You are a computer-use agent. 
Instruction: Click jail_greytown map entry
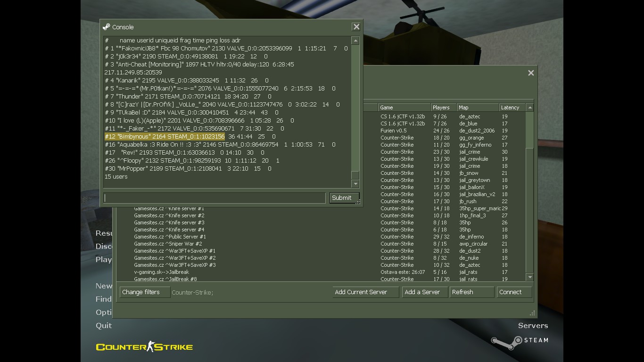[475, 180]
